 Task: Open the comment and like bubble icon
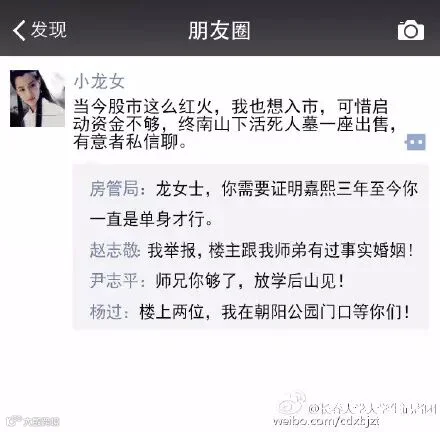(x=415, y=142)
